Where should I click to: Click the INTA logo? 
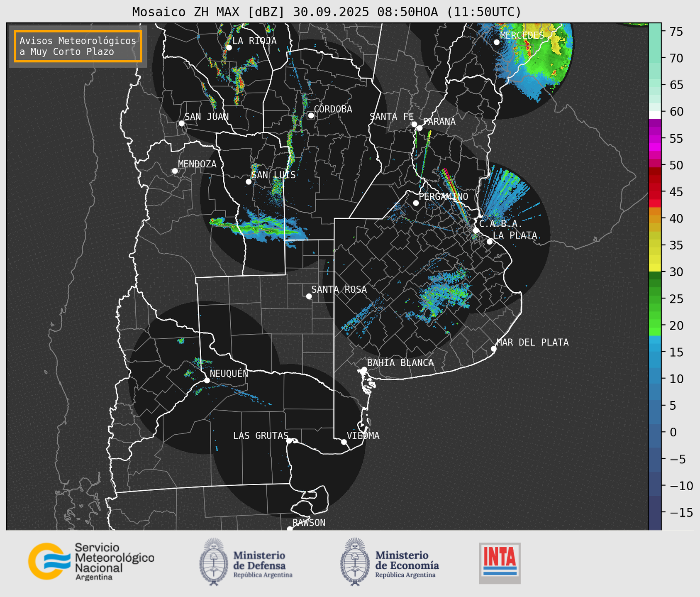tap(500, 563)
